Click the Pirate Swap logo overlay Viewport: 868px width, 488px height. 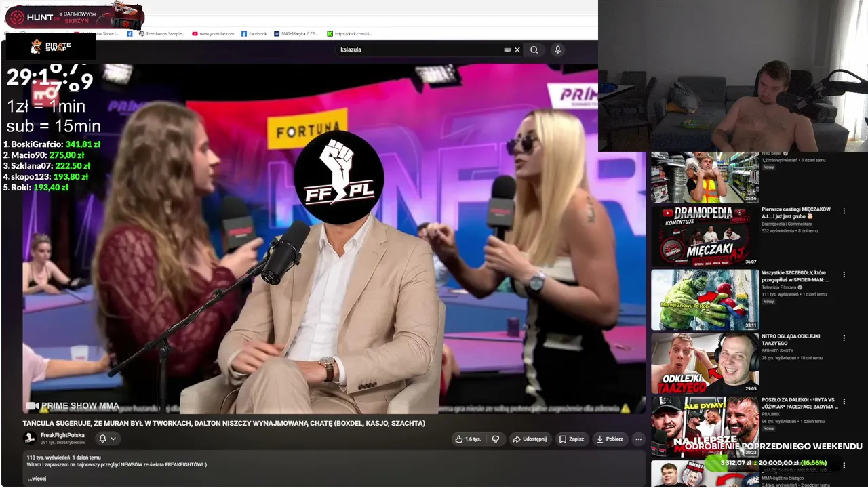coord(51,46)
